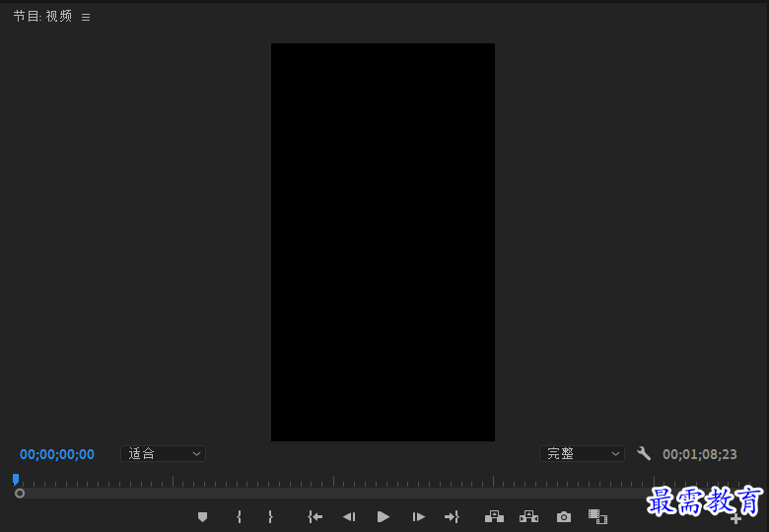Image resolution: width=769 pixels, height=532 pixels.
Task: Export a frame with the camera icon
Action: (x=564, y=517)
